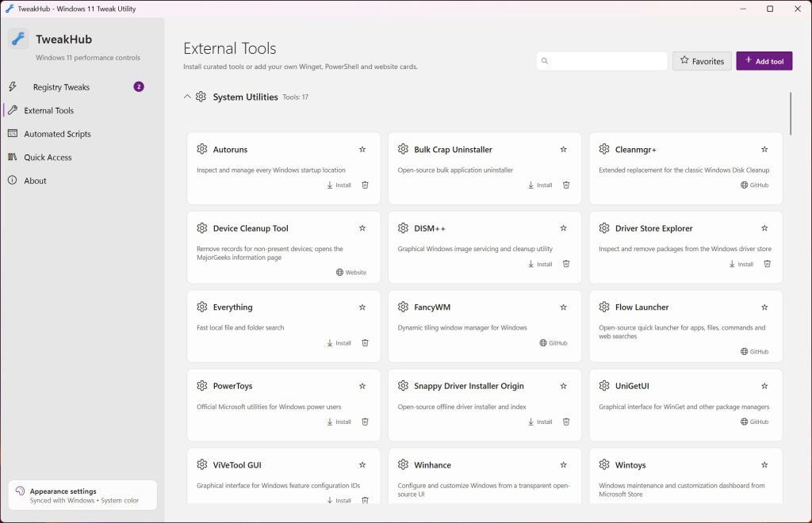Open Cleanmgr+ GitHub link
Screen dimensions: 812x523
click(755, 185)
